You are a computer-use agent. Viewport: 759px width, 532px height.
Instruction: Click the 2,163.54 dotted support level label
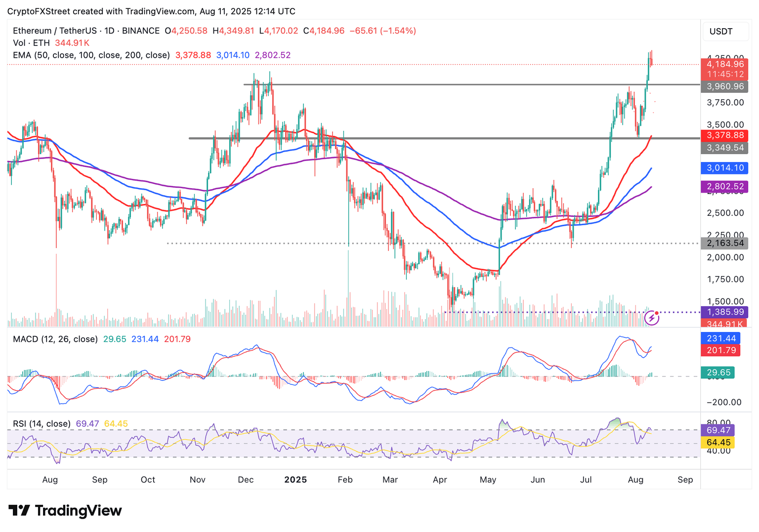(x=724, y=243)
